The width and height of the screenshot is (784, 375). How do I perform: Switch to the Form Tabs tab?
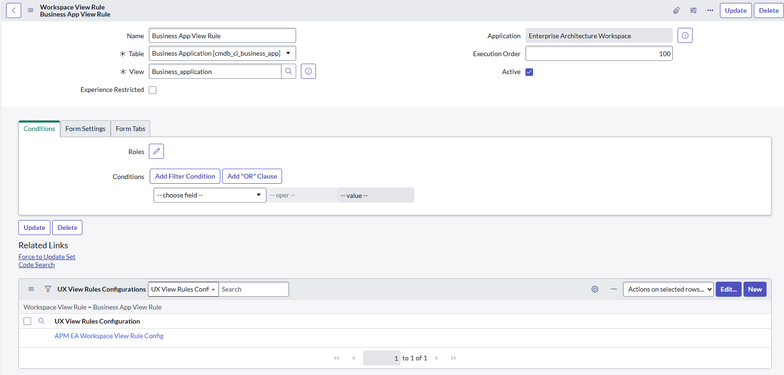click(130, 128)
